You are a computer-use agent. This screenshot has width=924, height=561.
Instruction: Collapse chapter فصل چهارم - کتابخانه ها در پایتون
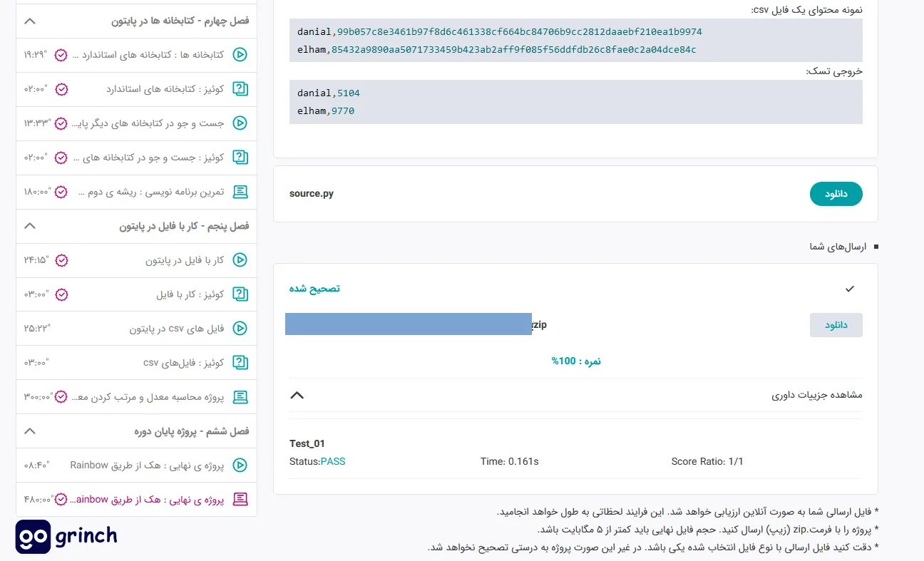point(30,21)
